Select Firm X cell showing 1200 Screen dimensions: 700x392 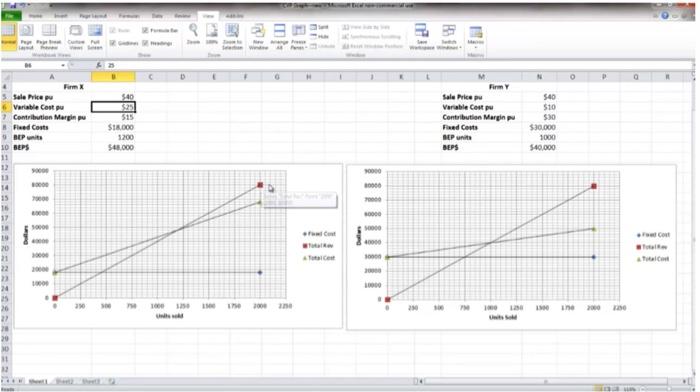coord(113,138)
